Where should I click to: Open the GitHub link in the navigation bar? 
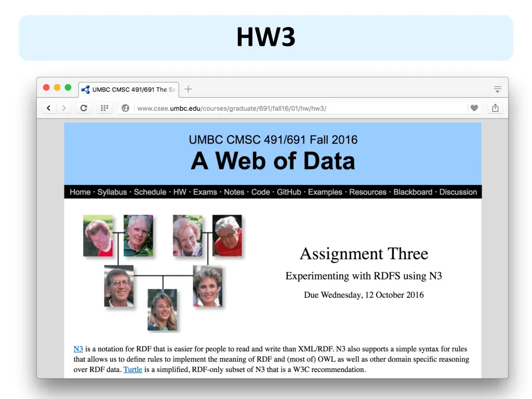pos(288,192)
